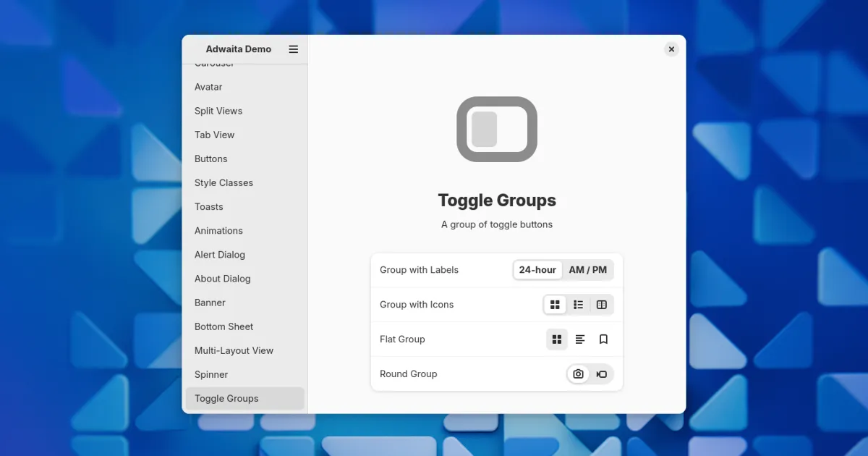Switch Round Group to video camera
This screenshot has height=456, width=868.
tap(601, 374)
